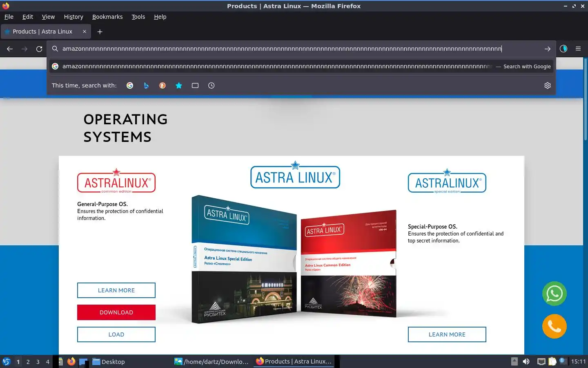Search in open Tabs icon
The height and width of the screenshot is (368, 588).
point(195,85)
